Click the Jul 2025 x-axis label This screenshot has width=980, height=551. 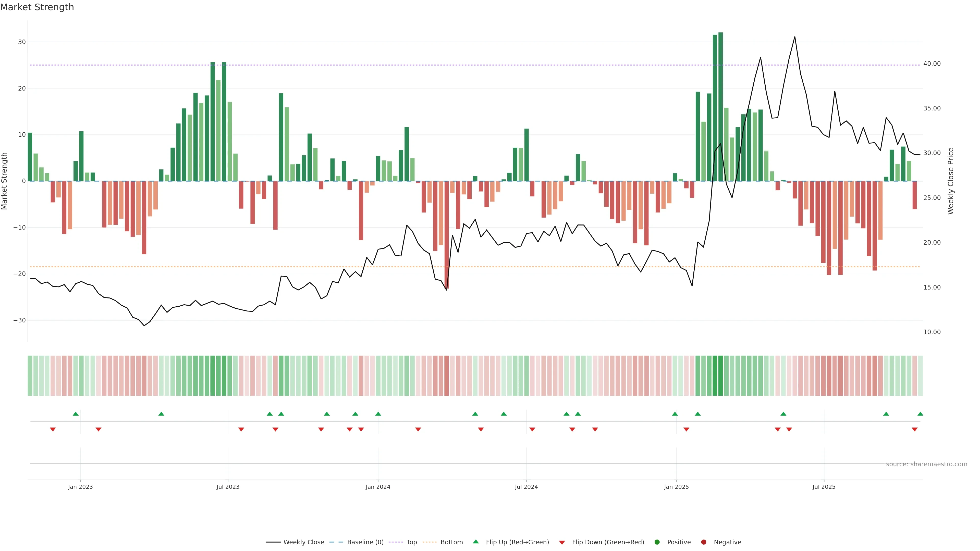point(824,487)
